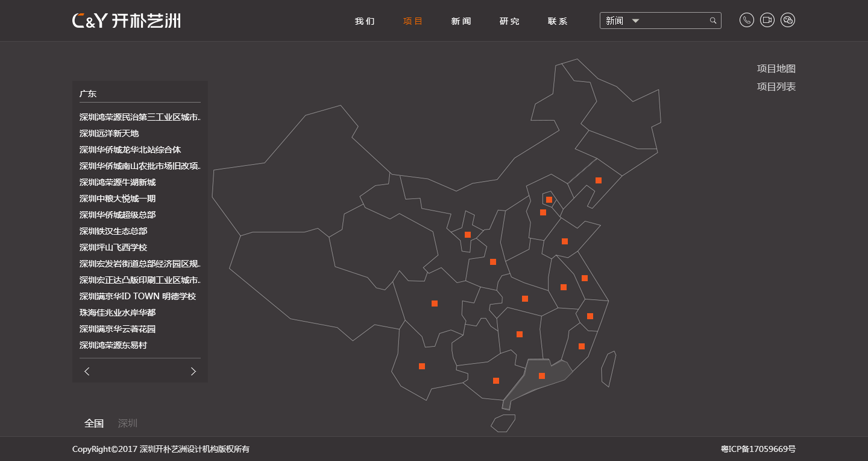The width and height of the screenshot is (868, 461).
Task: Open the 我们 menu item
Action: point(365,21)
